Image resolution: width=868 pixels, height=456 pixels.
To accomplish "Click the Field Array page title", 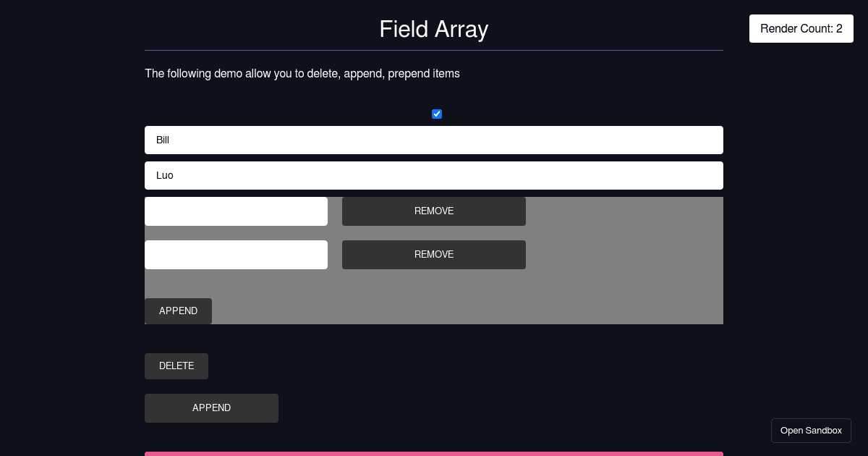I will 433,30.
